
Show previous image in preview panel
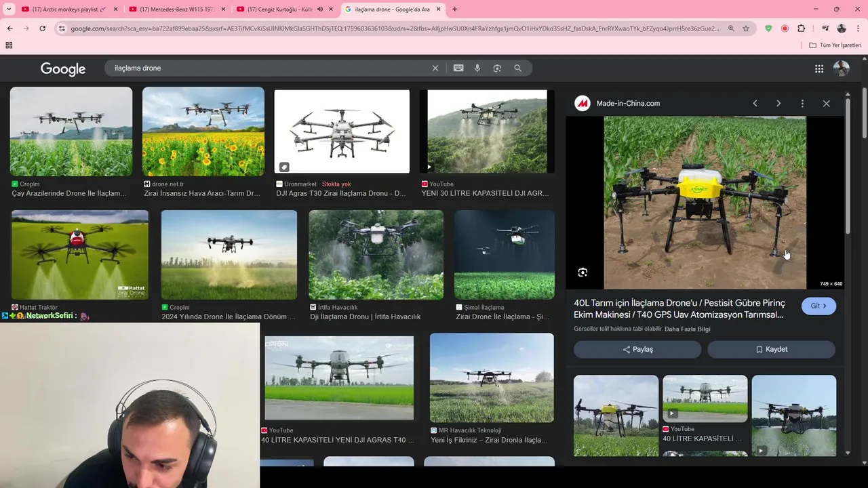755,103
